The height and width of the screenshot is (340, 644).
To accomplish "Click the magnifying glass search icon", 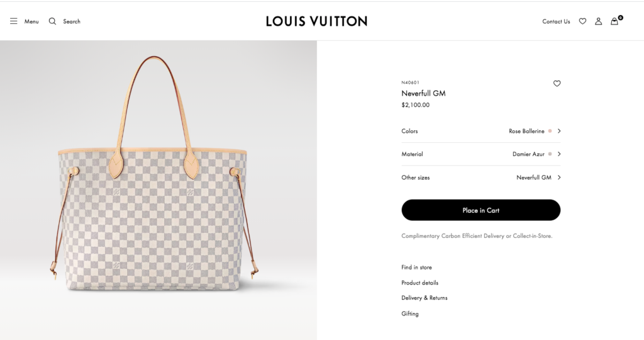I will pos(52,21).
